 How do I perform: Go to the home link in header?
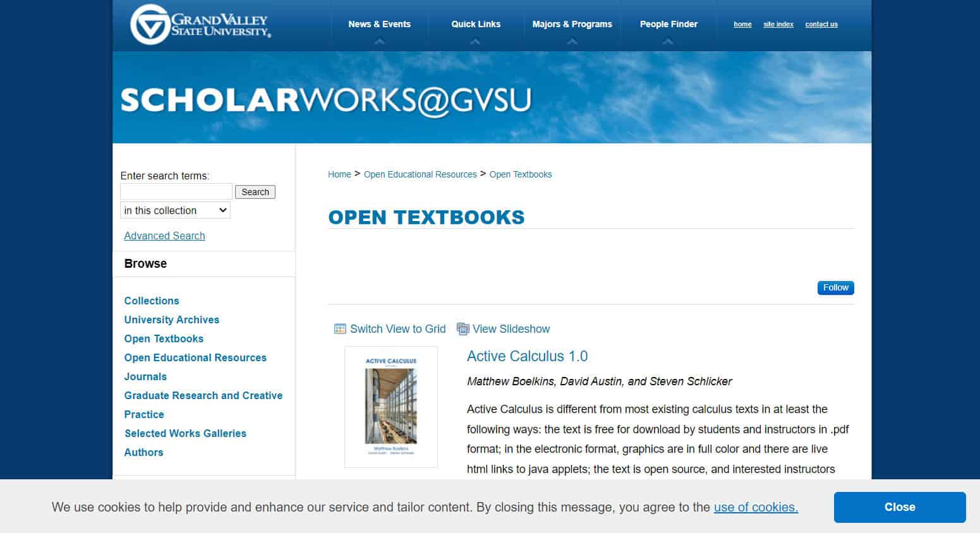coord(742,24)
